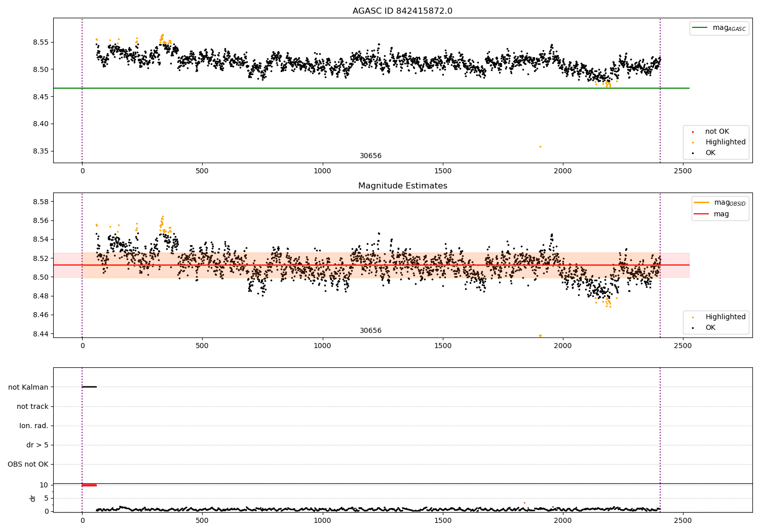Click the not Kalman marker cluster in bottom plot
The height and width of the screenshot is (532, 760).
(89, 387)
